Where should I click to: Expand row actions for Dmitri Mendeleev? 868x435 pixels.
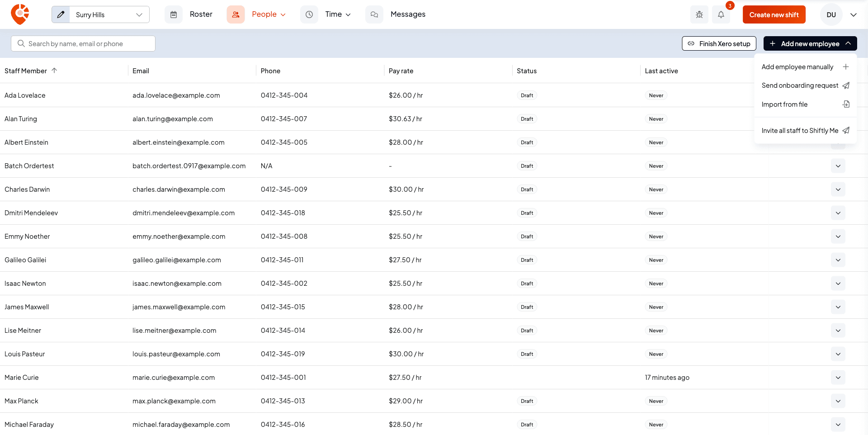(838, 213)
